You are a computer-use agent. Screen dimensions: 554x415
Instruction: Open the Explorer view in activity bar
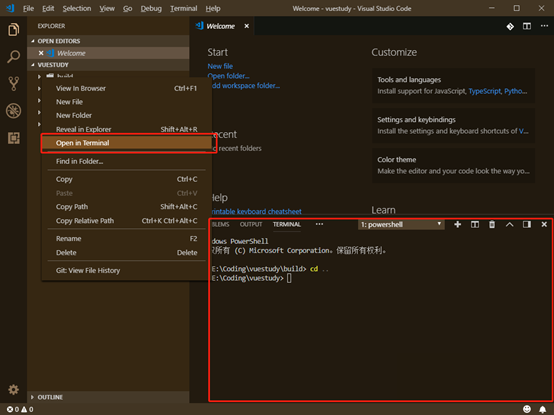click(13, 30)
